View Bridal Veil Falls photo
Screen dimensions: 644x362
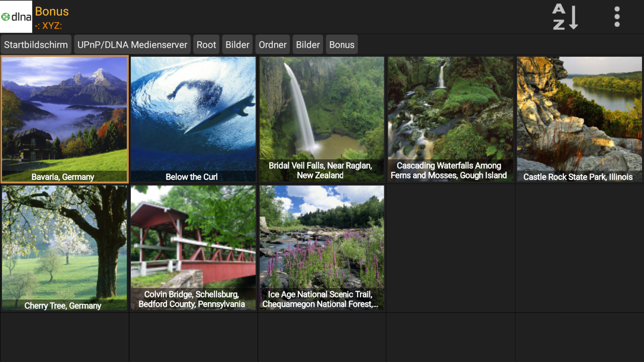pos(322,119)
